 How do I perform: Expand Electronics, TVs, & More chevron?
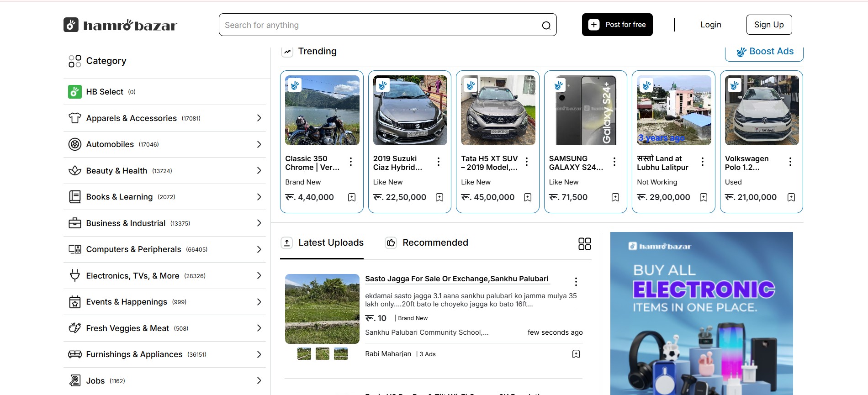tap(259, 275)
